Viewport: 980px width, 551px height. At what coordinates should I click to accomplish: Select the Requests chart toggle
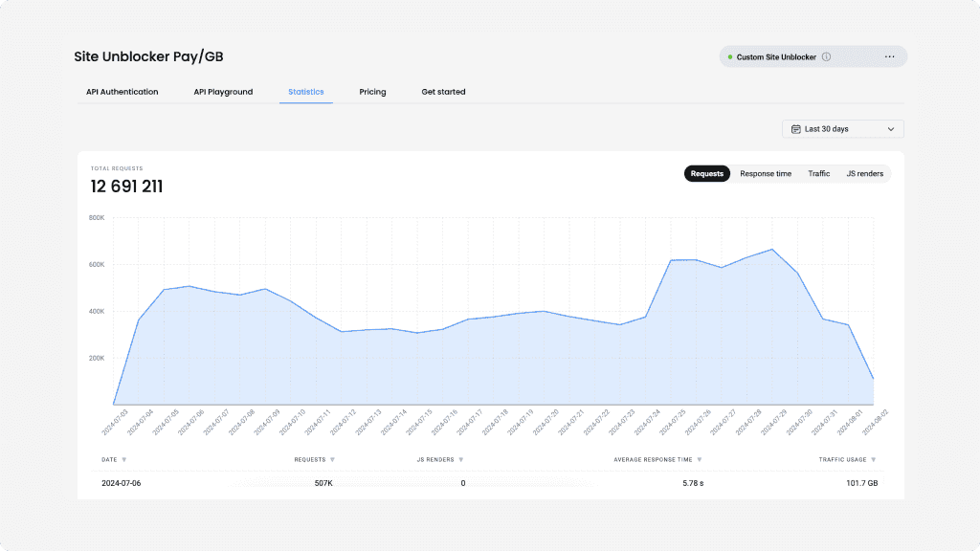click(x=706, y=174)
